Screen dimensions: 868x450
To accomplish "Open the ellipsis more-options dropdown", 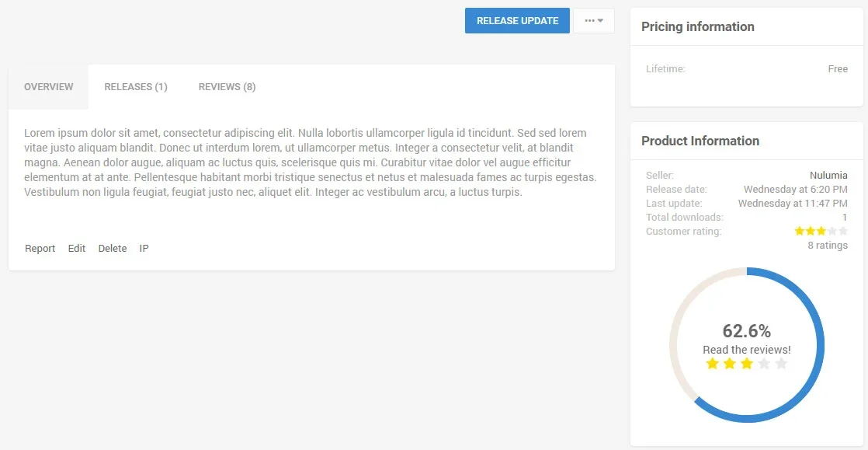I will 594,20.
